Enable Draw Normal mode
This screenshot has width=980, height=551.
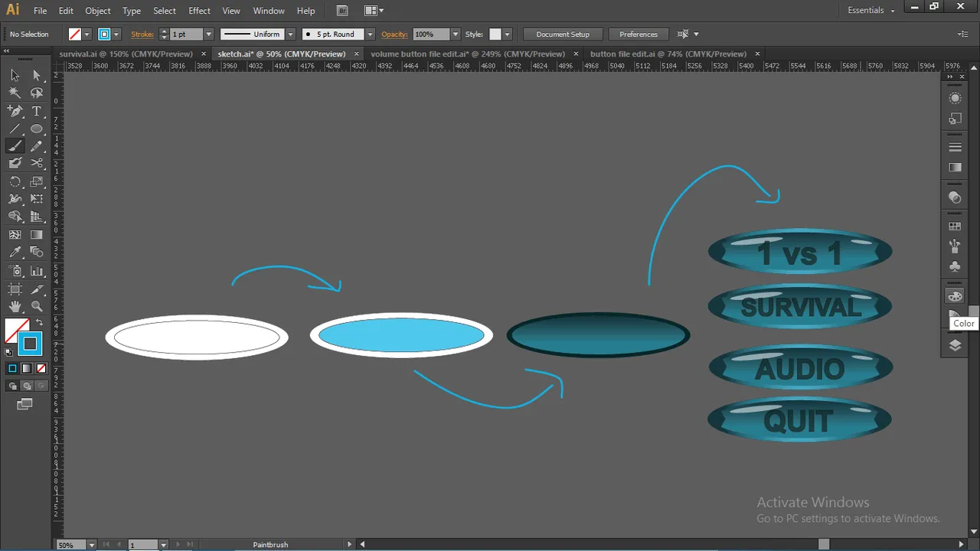click(x=13, y=386)
